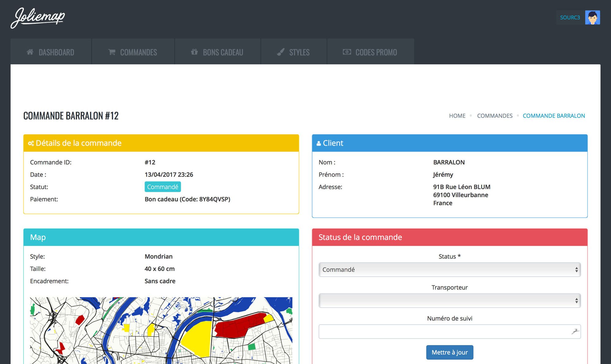Click the paintbrush Styles icon
This screenshot has height=364, width=611.
[x=280, y=52]
